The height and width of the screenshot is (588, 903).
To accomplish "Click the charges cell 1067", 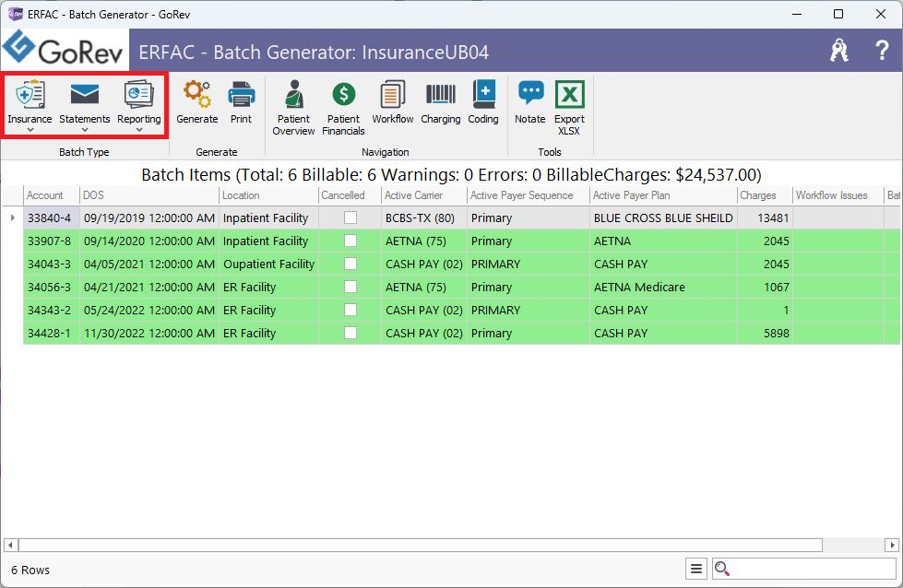I will (765, 287).
